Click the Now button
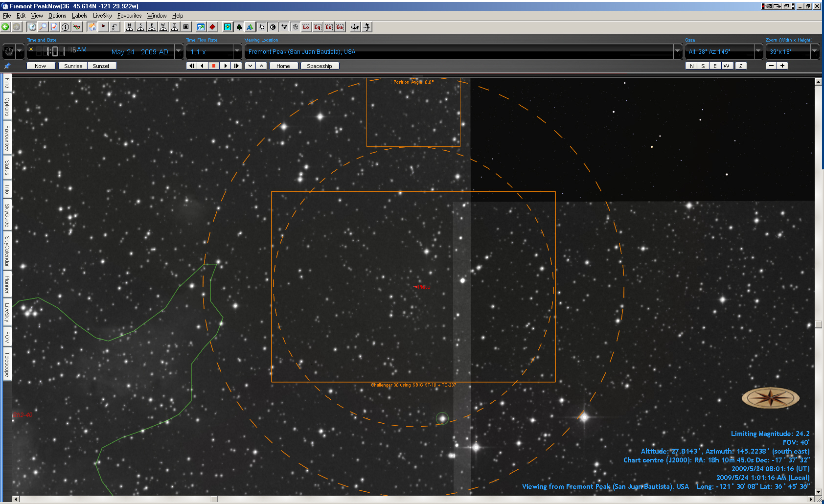This screenshot has width=824, height=504. 41,66
